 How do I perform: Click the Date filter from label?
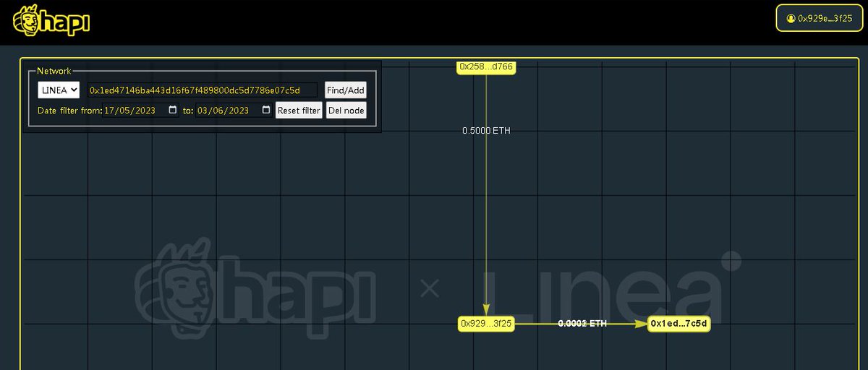tap(70, 111)
